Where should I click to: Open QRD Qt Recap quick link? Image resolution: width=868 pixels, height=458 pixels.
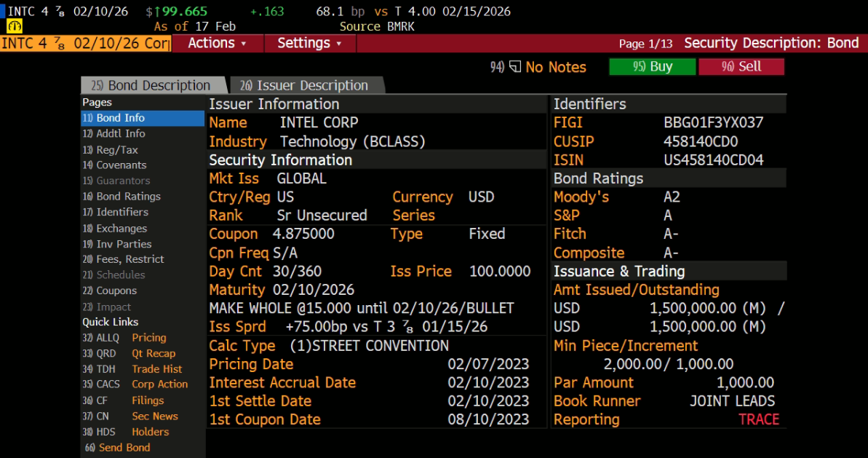(x=129, y=353)
